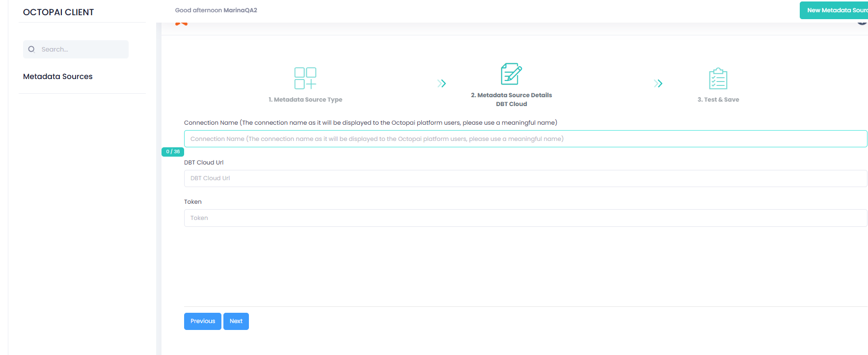Screen dimensions: 868x355
Task: Focus the Token input field
Action: [525, 218]
